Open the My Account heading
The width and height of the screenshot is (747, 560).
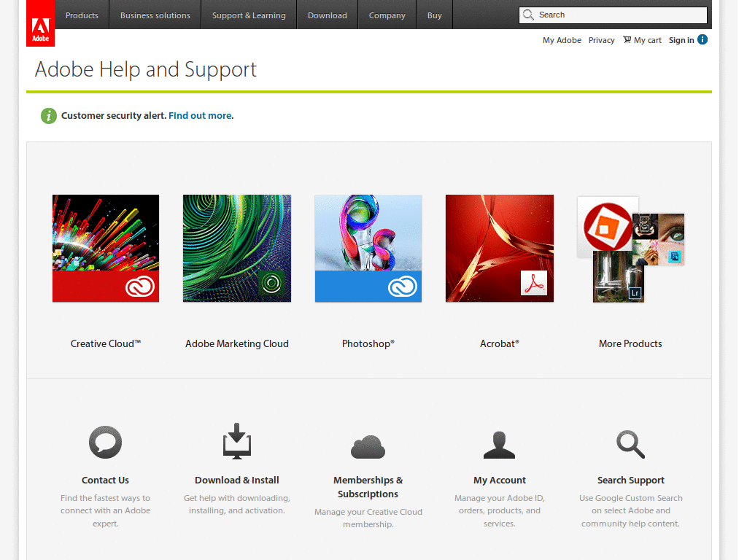(x=499, y=480)
